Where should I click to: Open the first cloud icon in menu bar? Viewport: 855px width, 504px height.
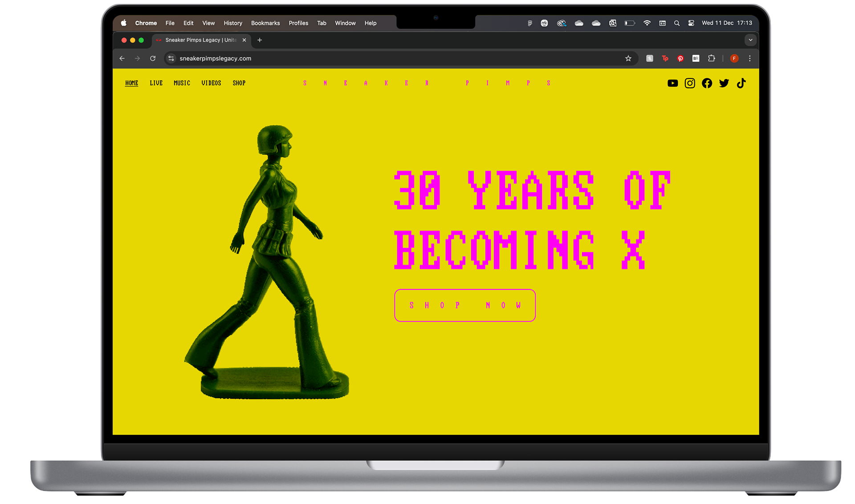click(x=579, y=23)
